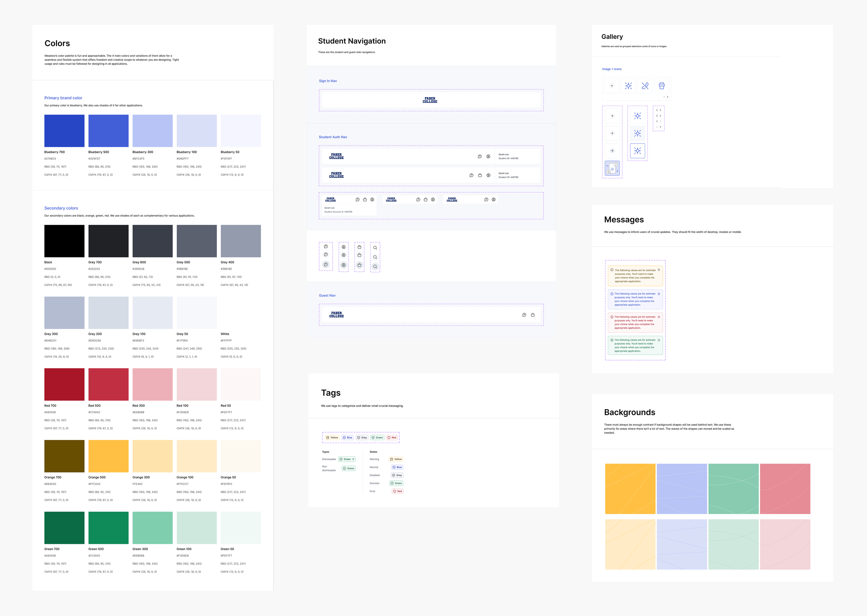The height and width of the screenshot is (616, 867).
Task: Click the selected sparkle card with blue border
Action: point(637,151)
